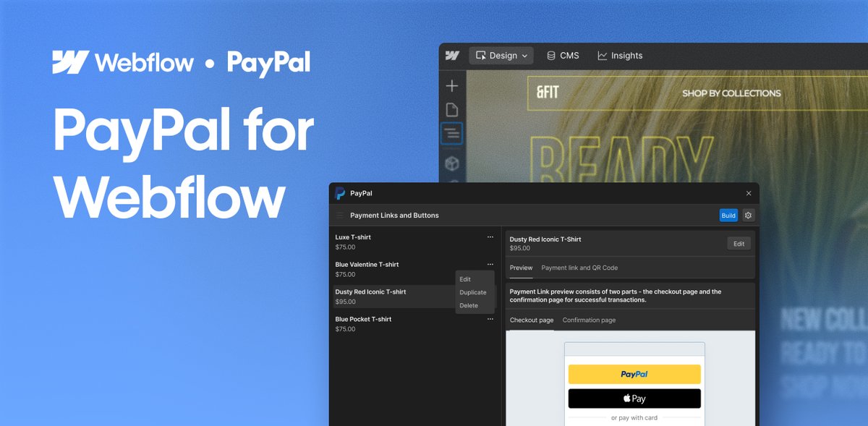868x426 pixels.
Task: Click the $95.00 price in the detail header
Action: point(520,248)
